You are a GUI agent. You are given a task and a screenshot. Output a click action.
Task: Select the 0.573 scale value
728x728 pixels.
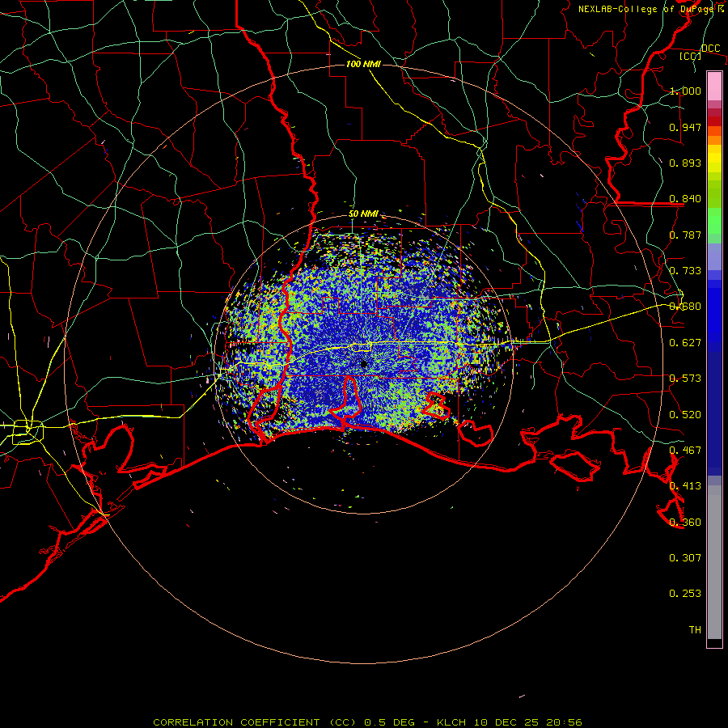(x=685, y=379)
